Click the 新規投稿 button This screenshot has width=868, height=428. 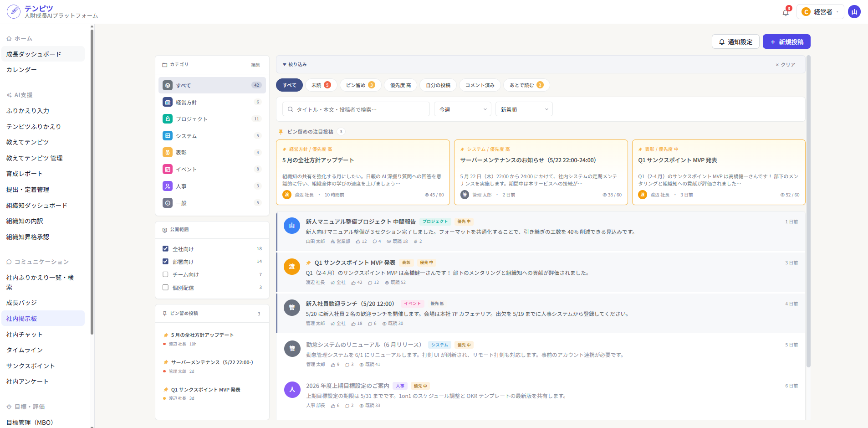[x=786, y=42]
